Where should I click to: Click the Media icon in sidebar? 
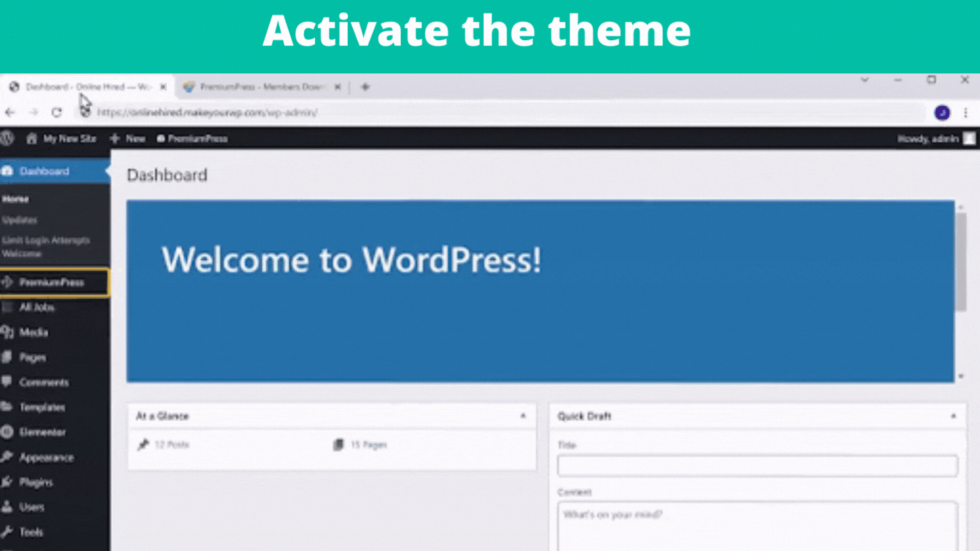(7, 332)
